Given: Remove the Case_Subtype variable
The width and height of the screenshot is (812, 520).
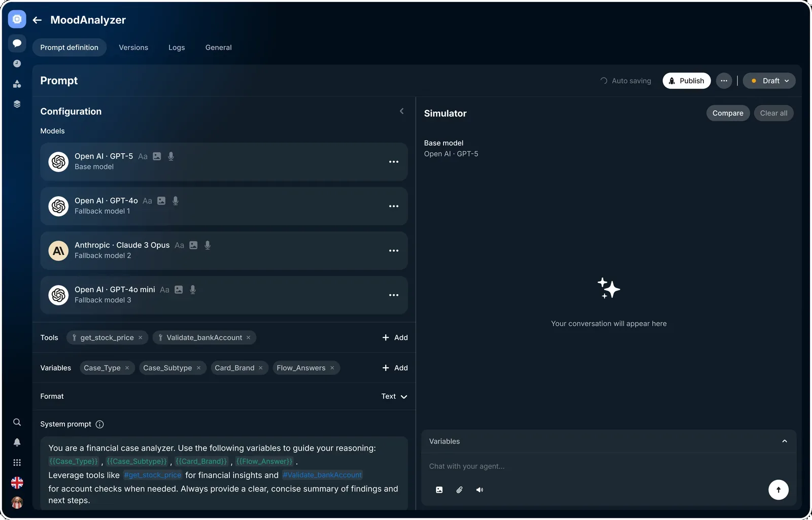Looking at the screenshot, I should [199, 368].
